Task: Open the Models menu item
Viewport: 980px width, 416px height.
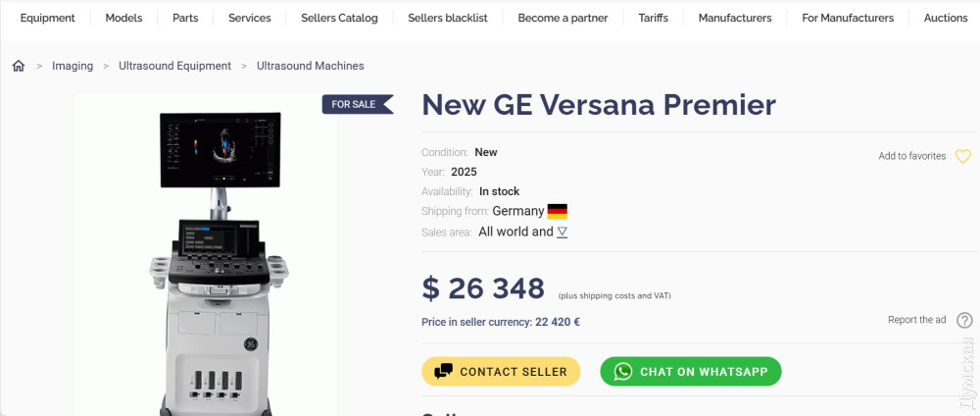Action: click(123, 18)
